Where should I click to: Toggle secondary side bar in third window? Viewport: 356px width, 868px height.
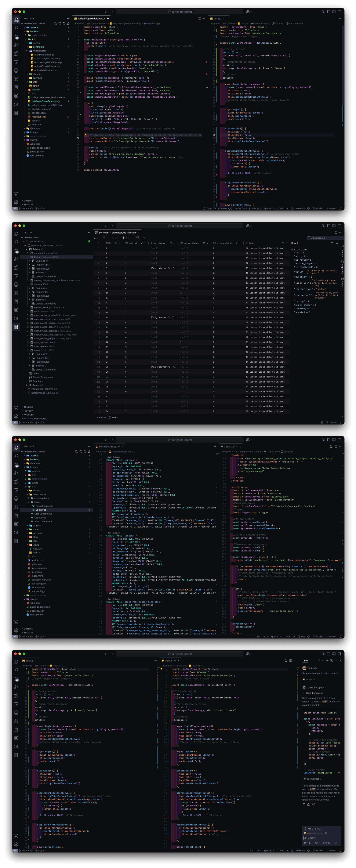click(x=339, y=440)
